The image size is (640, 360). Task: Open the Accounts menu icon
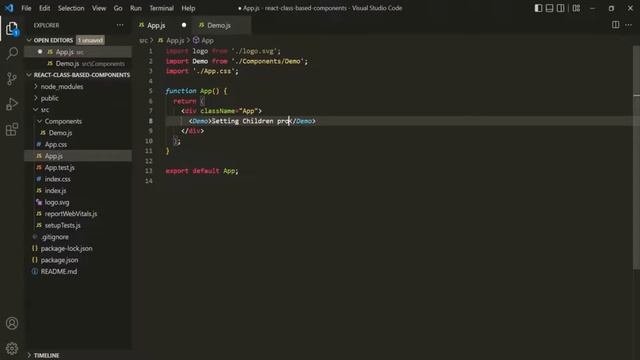pyautogui.click(x=12, y=323)
